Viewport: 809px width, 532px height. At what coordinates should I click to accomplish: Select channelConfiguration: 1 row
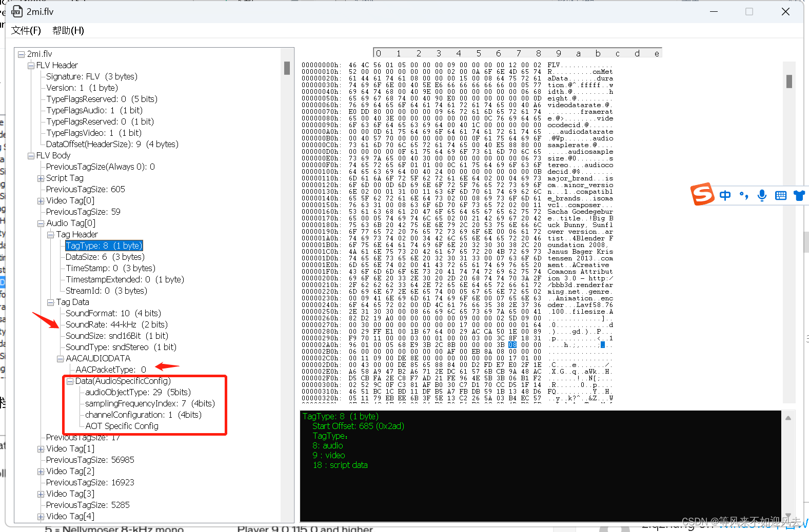[x=144, y=415]
